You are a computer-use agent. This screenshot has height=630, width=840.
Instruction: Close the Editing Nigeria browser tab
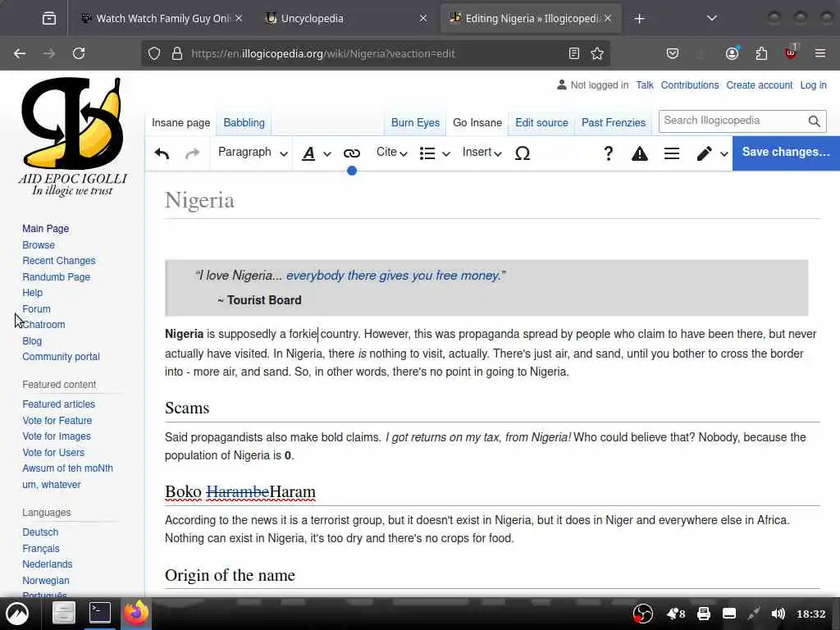coord(608,19)
